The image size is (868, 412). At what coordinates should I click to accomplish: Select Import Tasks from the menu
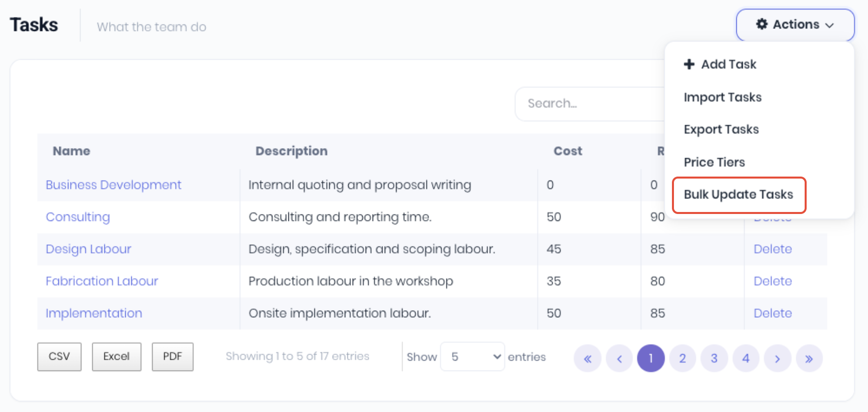(x=722, y=97)
